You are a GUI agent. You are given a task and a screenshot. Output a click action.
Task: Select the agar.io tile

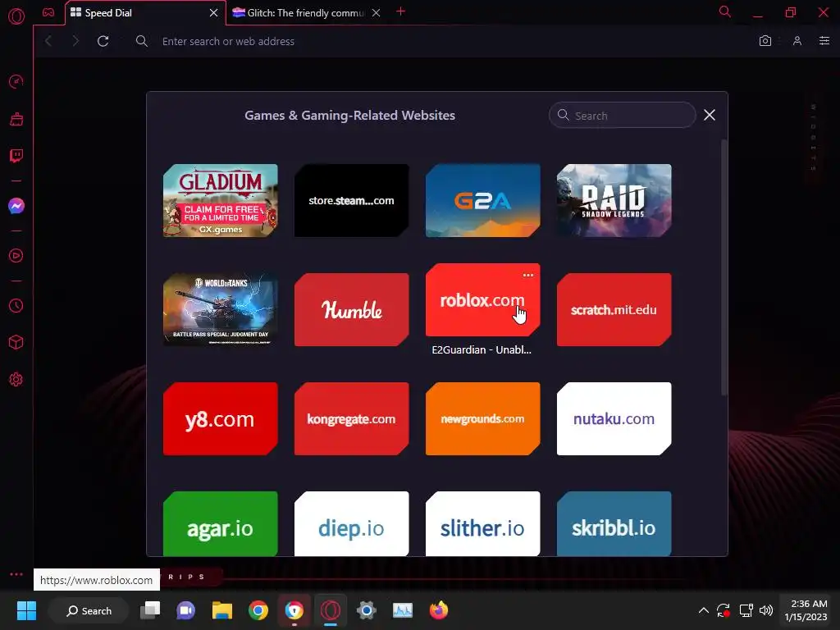tap(220, 524)
